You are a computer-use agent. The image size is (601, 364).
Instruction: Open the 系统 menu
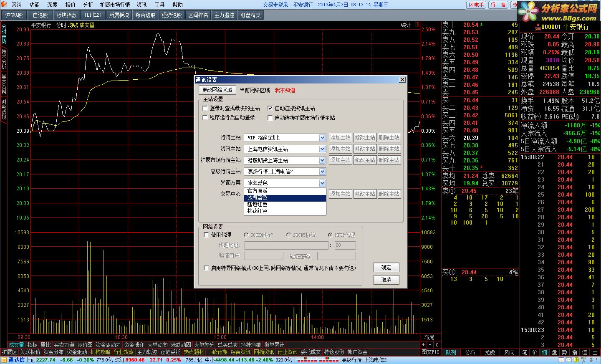pos(17,5)
